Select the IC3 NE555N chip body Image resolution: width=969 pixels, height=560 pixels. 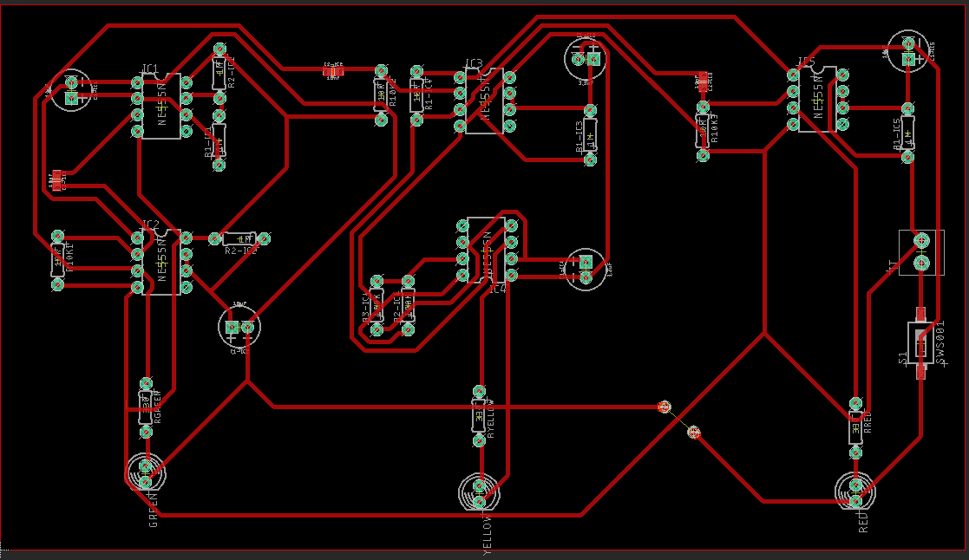pos(484,101)
